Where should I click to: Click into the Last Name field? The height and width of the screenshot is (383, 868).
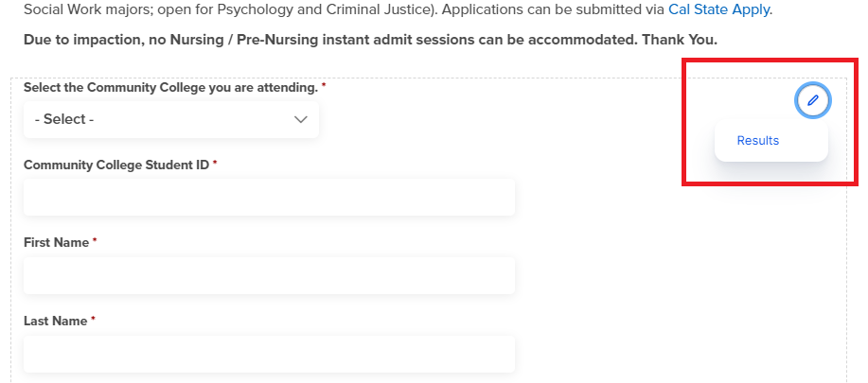click(269, 354)
